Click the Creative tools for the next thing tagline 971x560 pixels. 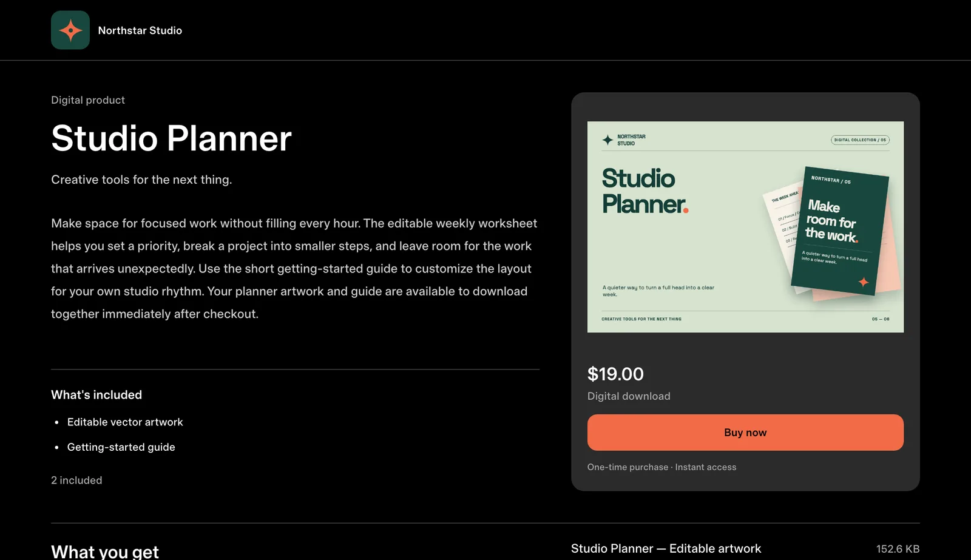(x=141, y=180)
